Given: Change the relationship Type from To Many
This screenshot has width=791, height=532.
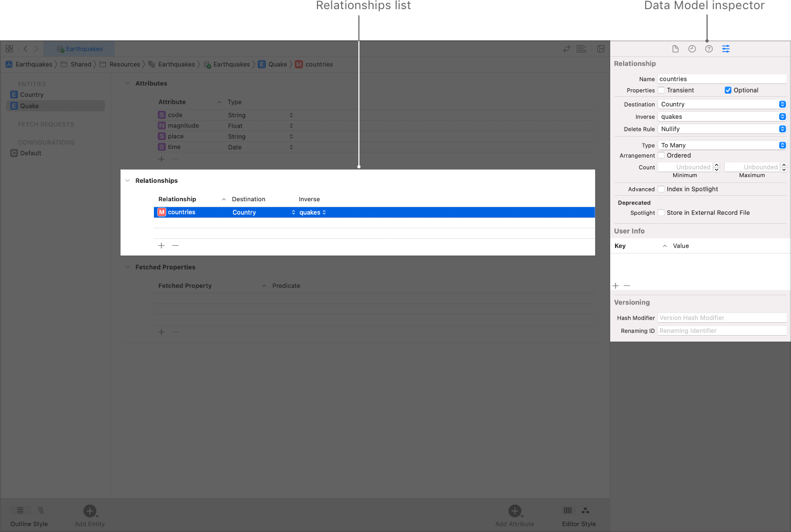Looking at the screenshot, I should (x=722, y=145).
